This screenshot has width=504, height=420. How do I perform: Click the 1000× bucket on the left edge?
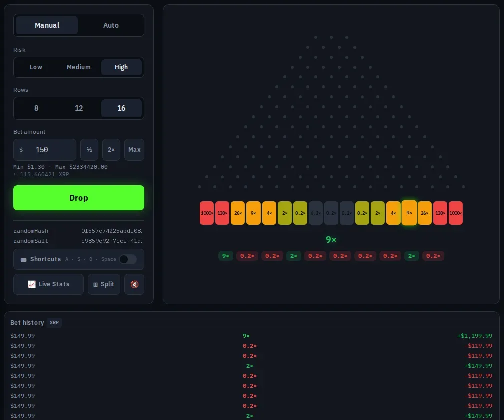207,213
